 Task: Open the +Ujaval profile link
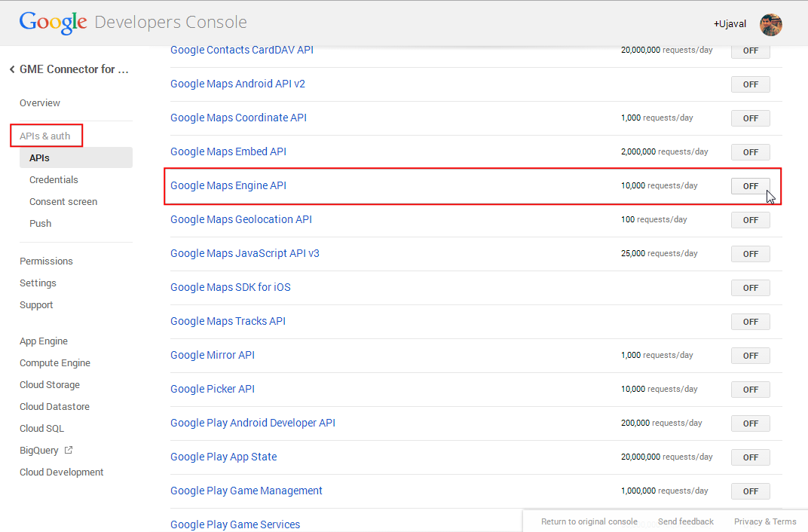coord(730,24)
